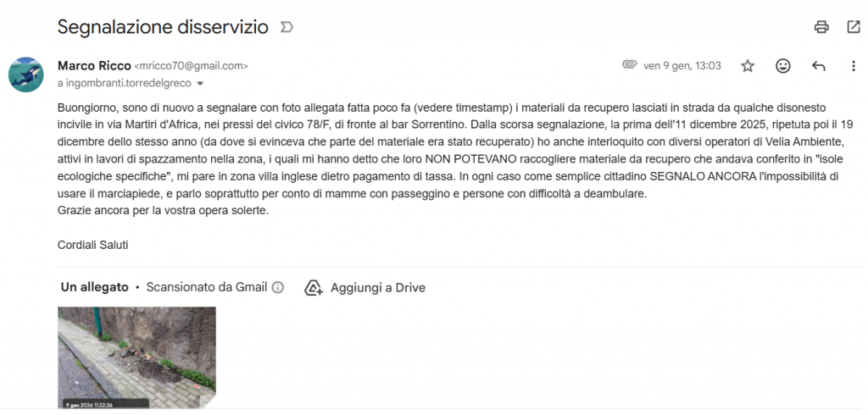The image size is (868, 415).
Task: Click Marco Ricco's profile avatar
Action: point(26,75)
